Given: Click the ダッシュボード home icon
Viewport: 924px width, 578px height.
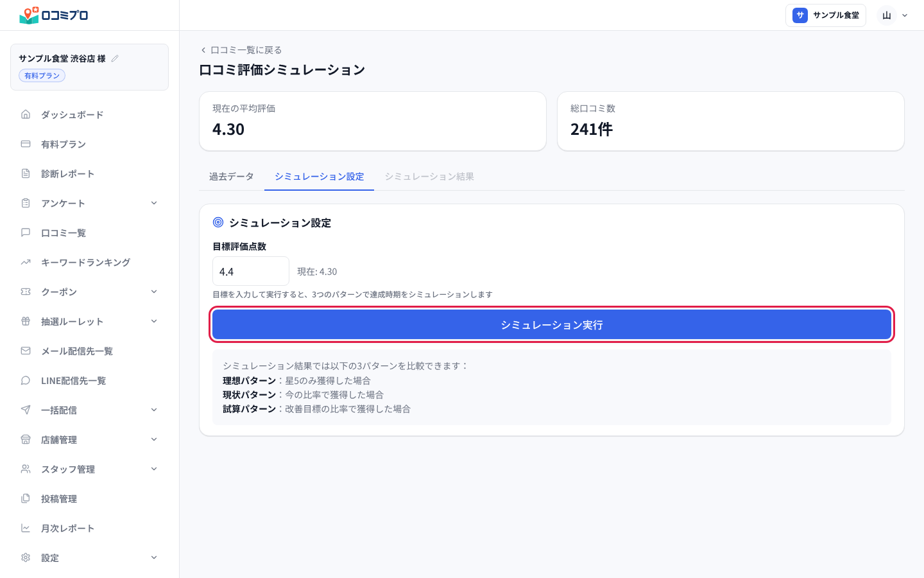Looking at the screenshot, I should pyautogui.click(x=26, y=114).
